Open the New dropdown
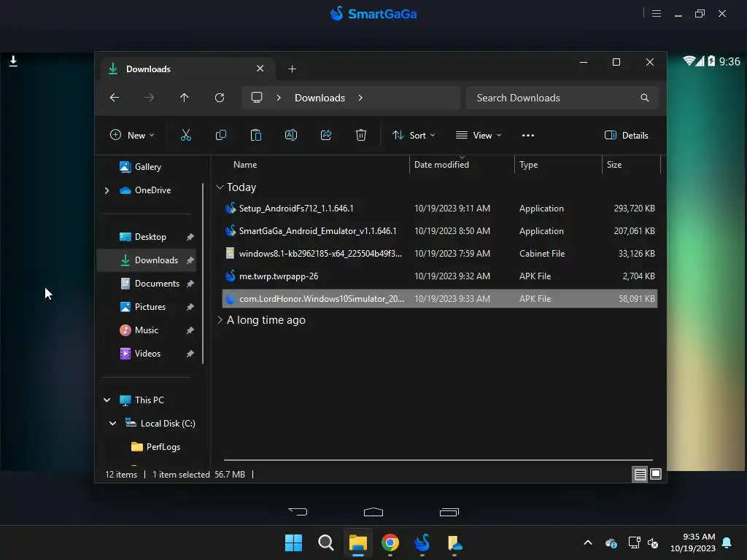Screen dimensions: 747x560 tap(132, 135)
